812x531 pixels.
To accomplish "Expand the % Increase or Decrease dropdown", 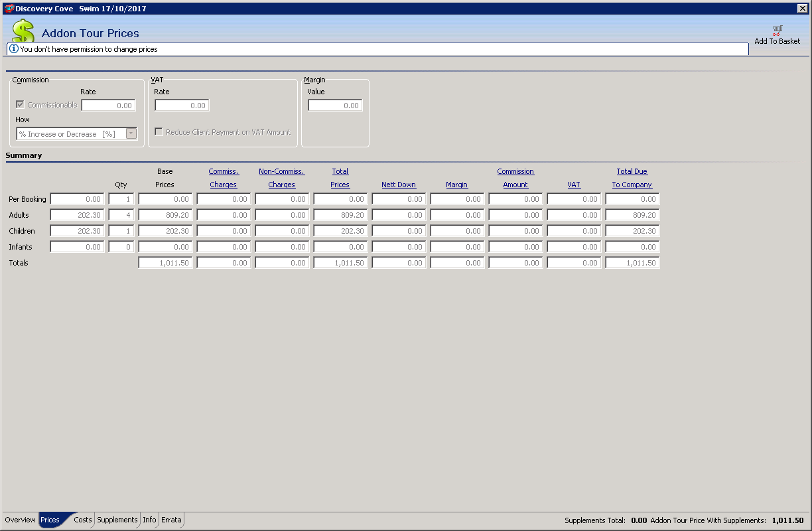I will [x=131, y=134].
